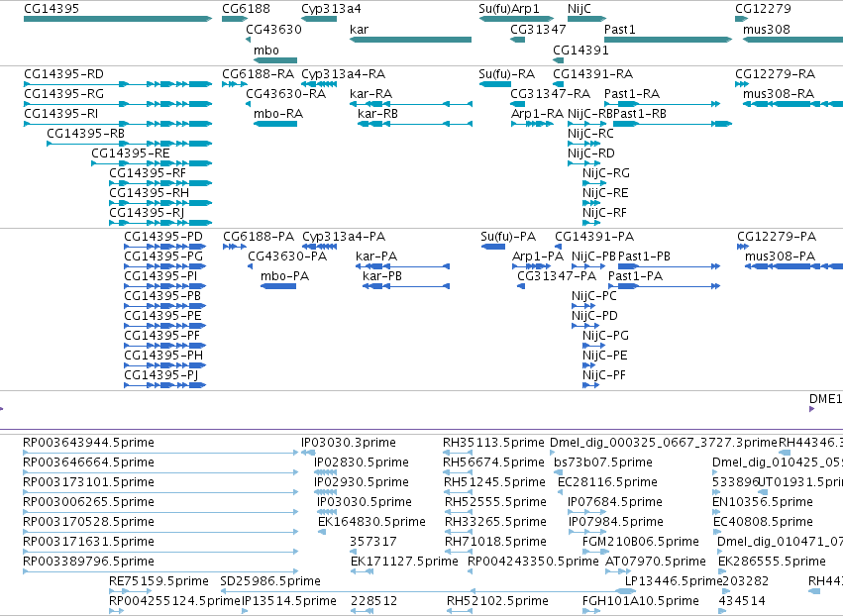Select protein CG14395-PJ
Viewport: 843px width, 616px height.
coord(159,375)
